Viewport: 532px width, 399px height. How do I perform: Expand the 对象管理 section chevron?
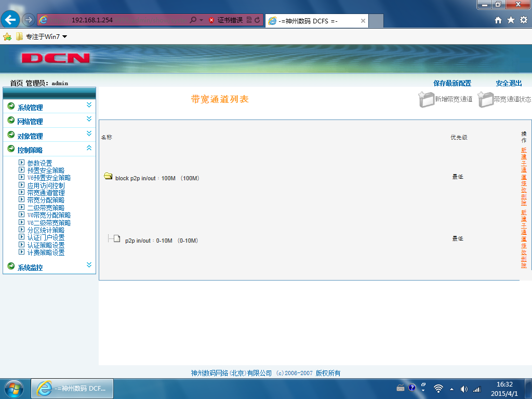tap(89, 134)
